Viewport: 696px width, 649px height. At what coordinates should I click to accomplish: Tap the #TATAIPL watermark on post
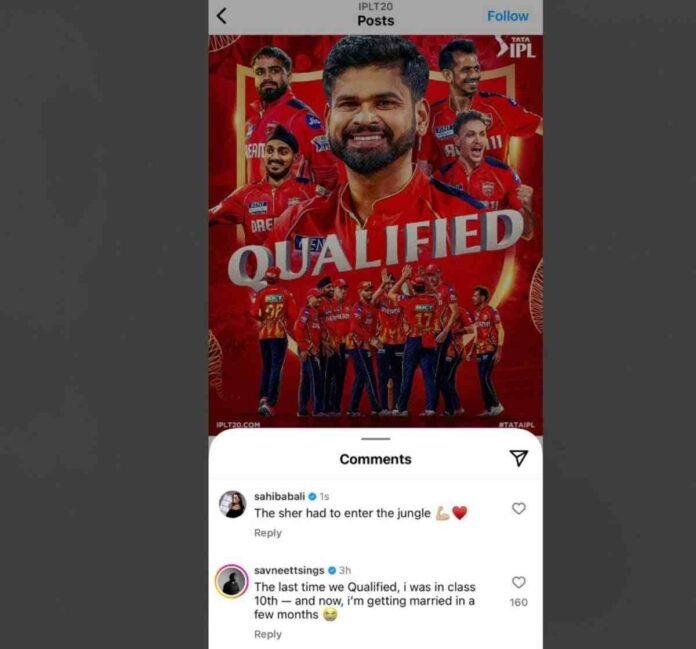[x=517, y=425]
